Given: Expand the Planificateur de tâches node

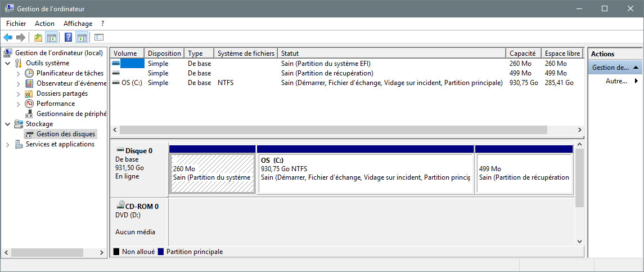Looking at the screenshot, I should (19, 74).
